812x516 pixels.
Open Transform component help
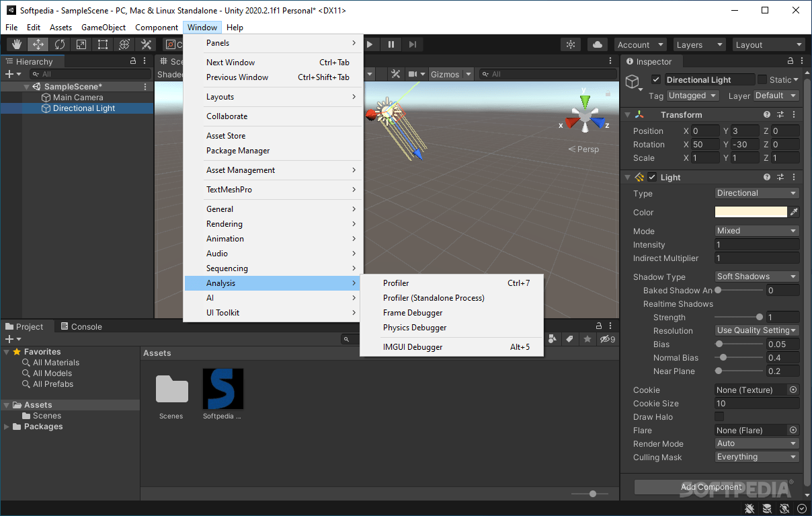tap(767, 115)
